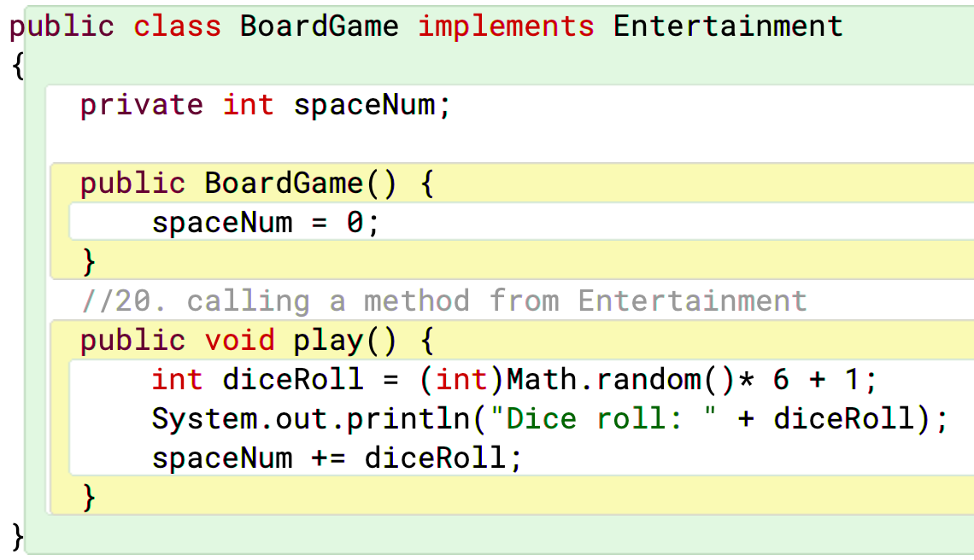
Task: Place cursor on 'private int spaceNum;' line
Action: (x=265, y=105)
